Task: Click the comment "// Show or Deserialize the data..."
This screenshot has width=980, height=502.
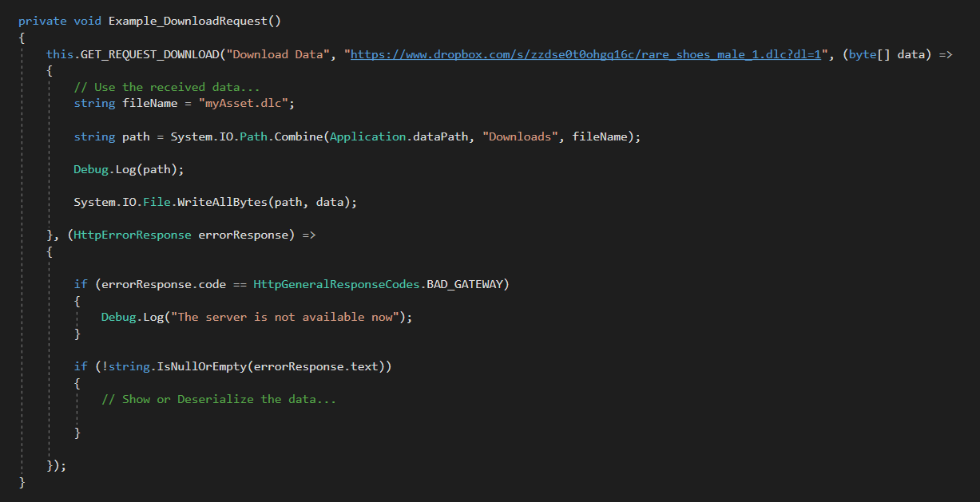Action: [219, 399]
